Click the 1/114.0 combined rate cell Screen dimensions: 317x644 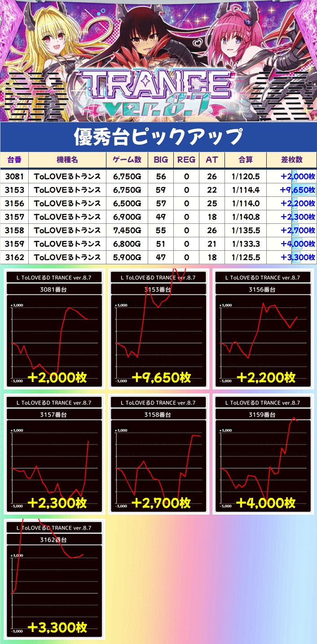coord(245,204)
